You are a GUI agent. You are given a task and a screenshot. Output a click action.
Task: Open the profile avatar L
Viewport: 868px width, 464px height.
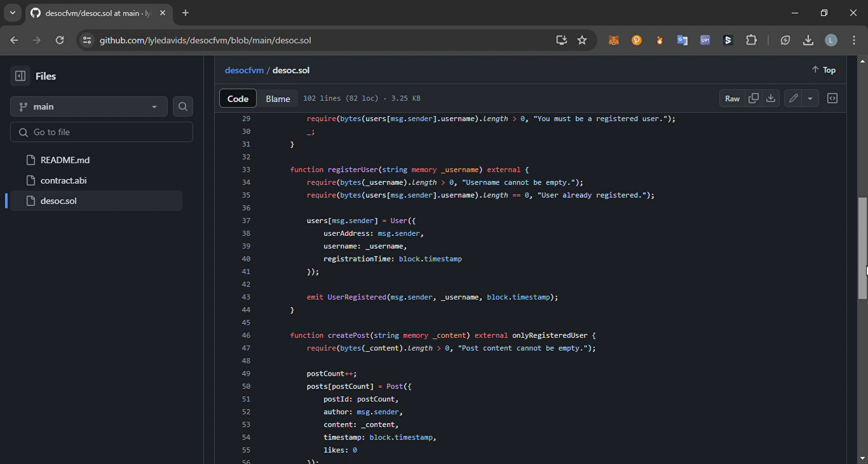(831, 40)
